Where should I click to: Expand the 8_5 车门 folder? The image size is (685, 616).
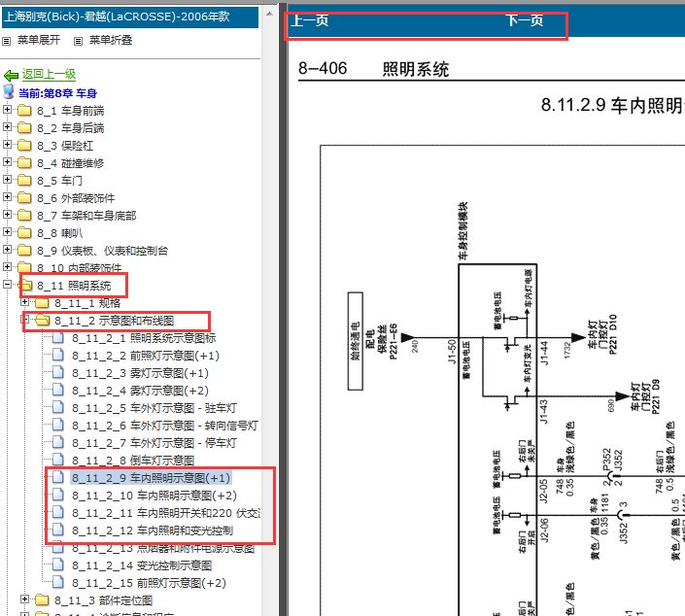tap(7, 179)
